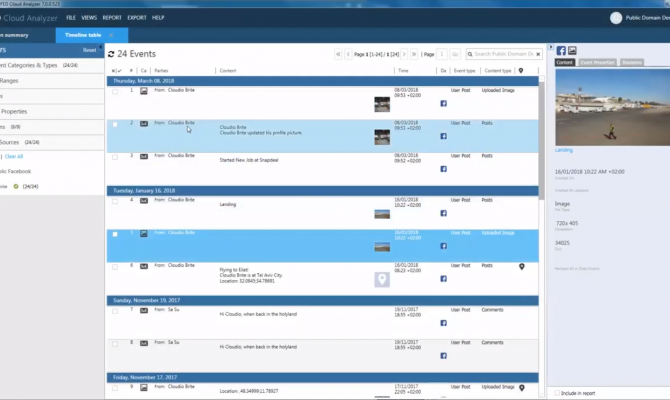Click the Page number input field
The width and height of the screenshot is (670, 400).
pos(442,54)
